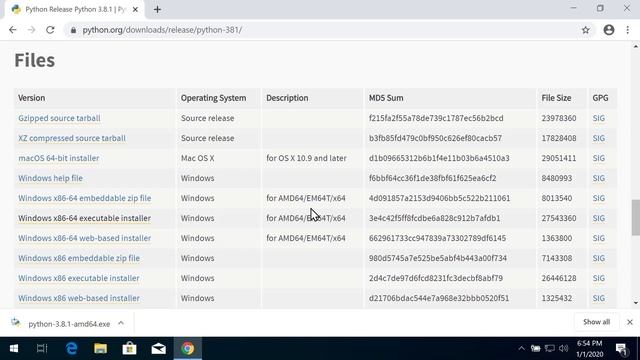This screenshot has width=640, height=360.
Task: Download Windows x86 embeddable zip file
Action: coord(79,258)
